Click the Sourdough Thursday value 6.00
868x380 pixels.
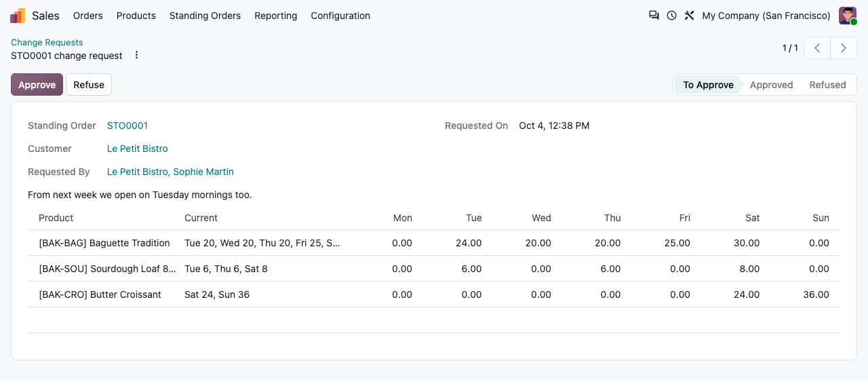pyautogui.click(x=610, y=269)
